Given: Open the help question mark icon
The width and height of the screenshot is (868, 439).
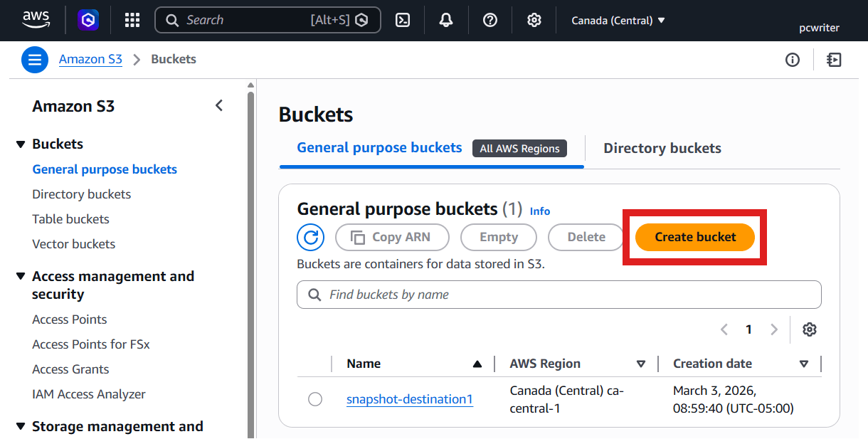Looking at the screenshot, I should click(x=490, y=20).
